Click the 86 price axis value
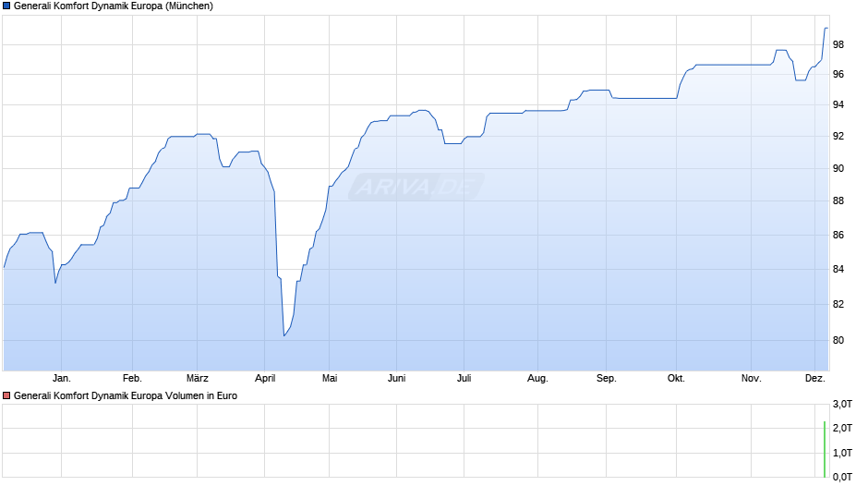This screenshot has width=868, height=486. [838, 235]
